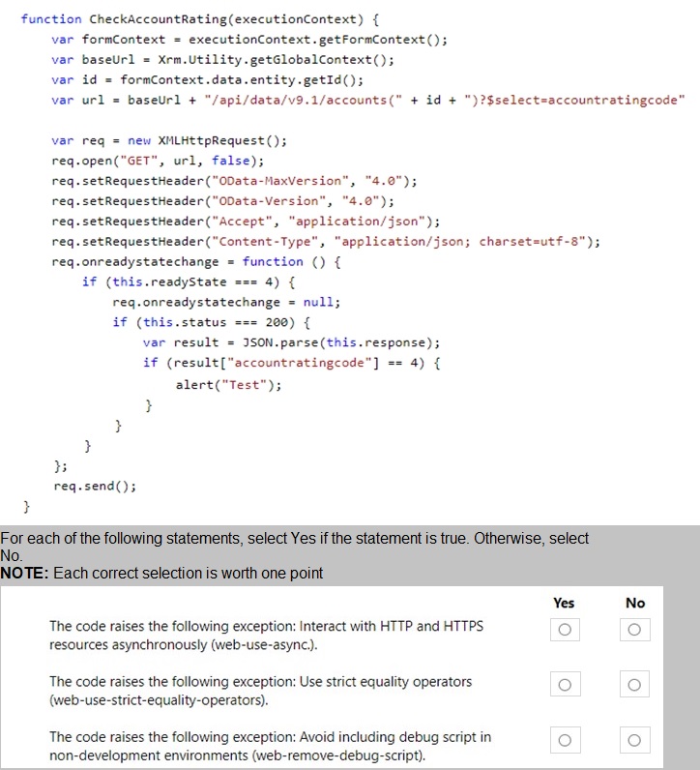Click the web-use-async statement text
The width and height of the screenshot is (700, 770).
pyautogui.click(x=266, y=635)
